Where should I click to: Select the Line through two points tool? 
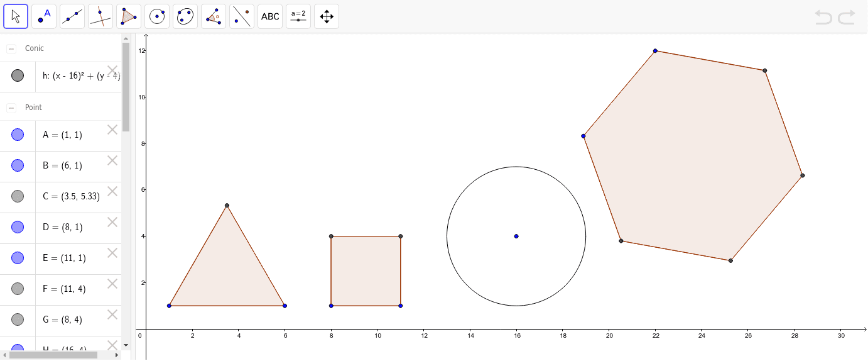72,16
